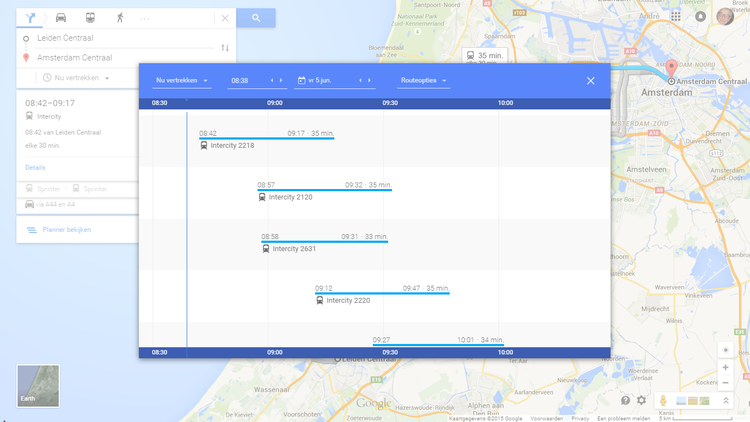Click the 10:00 mark on bottom timeline
750x422 pixels.
click(x=505, y=353)
